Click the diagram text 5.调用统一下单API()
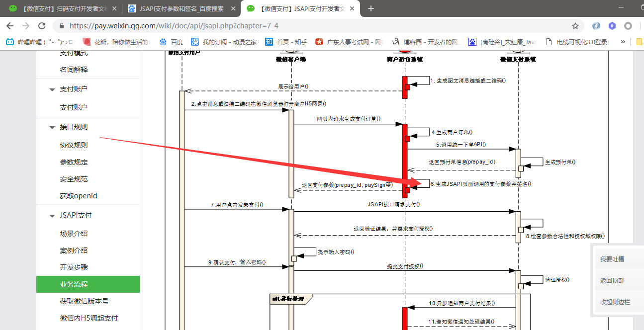The height and width of the screenshot is (330, 644). (x=461, y=145)
